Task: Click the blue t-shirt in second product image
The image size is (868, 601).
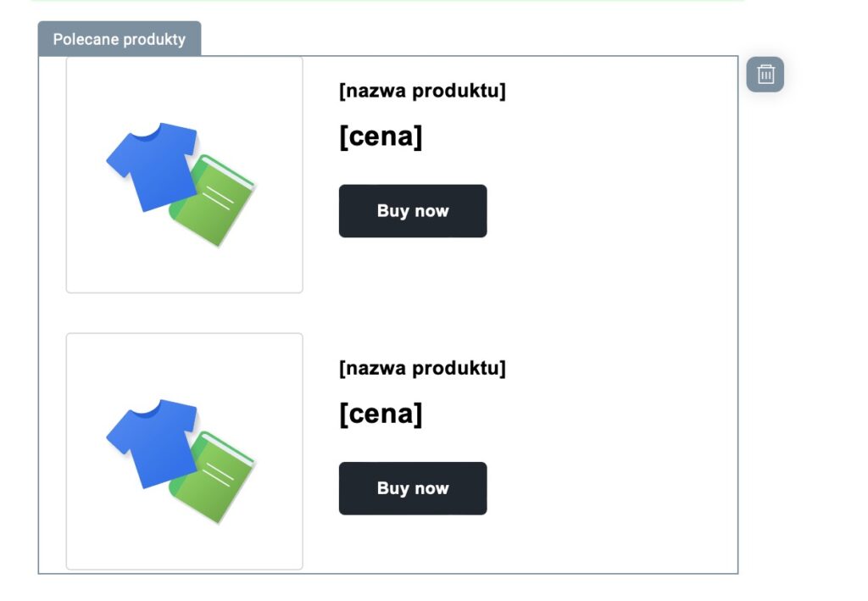Action: coord(153,442)
